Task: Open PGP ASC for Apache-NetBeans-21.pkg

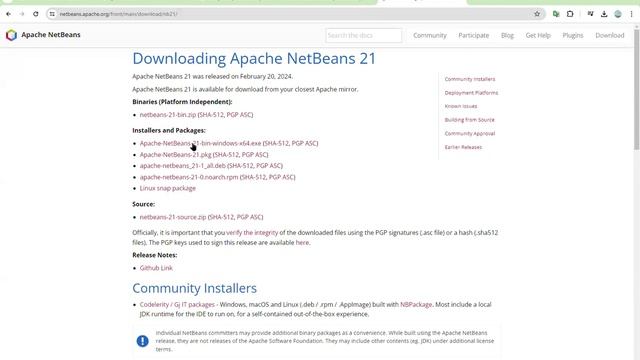Action: [x=254, y=155]
